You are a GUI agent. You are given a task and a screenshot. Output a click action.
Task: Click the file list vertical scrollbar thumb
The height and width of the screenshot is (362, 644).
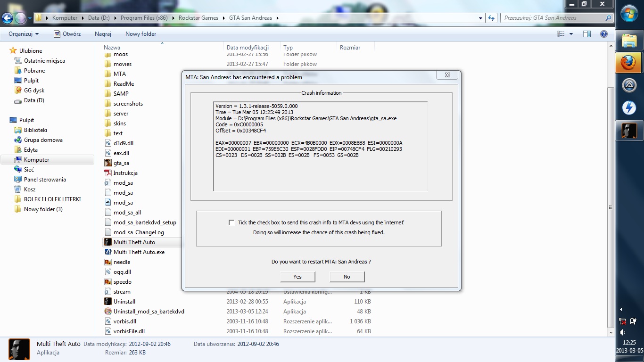pyautogui.click(x=611, y=207)
